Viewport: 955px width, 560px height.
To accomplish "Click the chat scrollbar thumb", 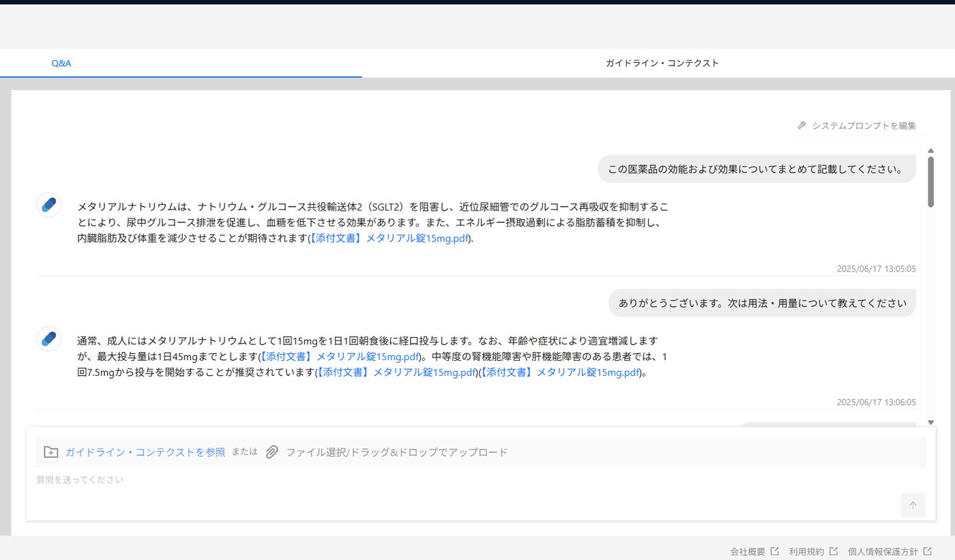I will click(930, 181).
